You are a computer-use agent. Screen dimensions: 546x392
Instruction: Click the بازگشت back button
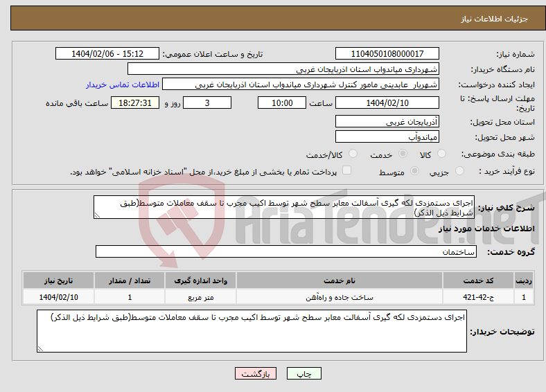256,373
